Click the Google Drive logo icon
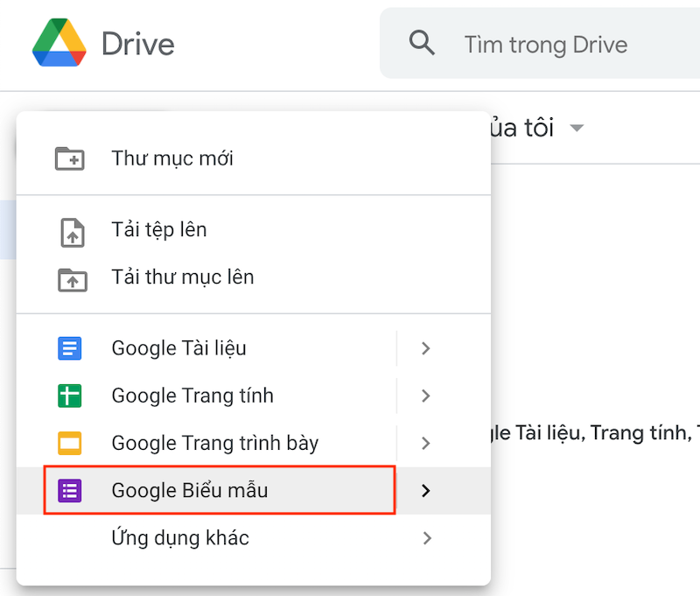Image resolution: width=700 pixels, height=596 pixels. click(x=59, y=41)
